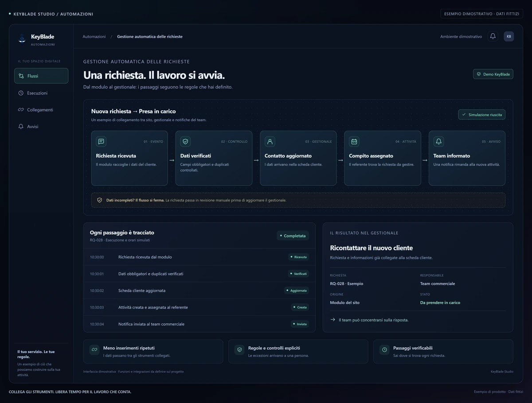This screenshot has width=532, height=403.
Task: Click timestamp 10:30:00
Action: 97,257
